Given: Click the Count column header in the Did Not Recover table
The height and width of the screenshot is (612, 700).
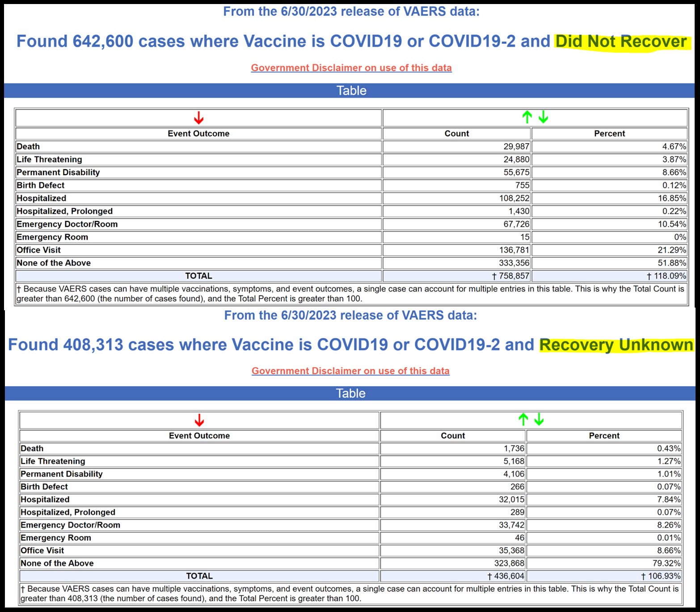Looking at the screenshot, I should (x=457, y=133).
